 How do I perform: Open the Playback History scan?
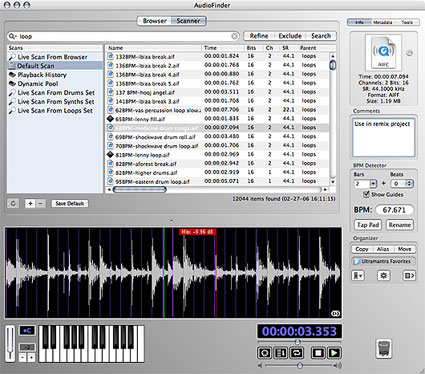(55, 75)
